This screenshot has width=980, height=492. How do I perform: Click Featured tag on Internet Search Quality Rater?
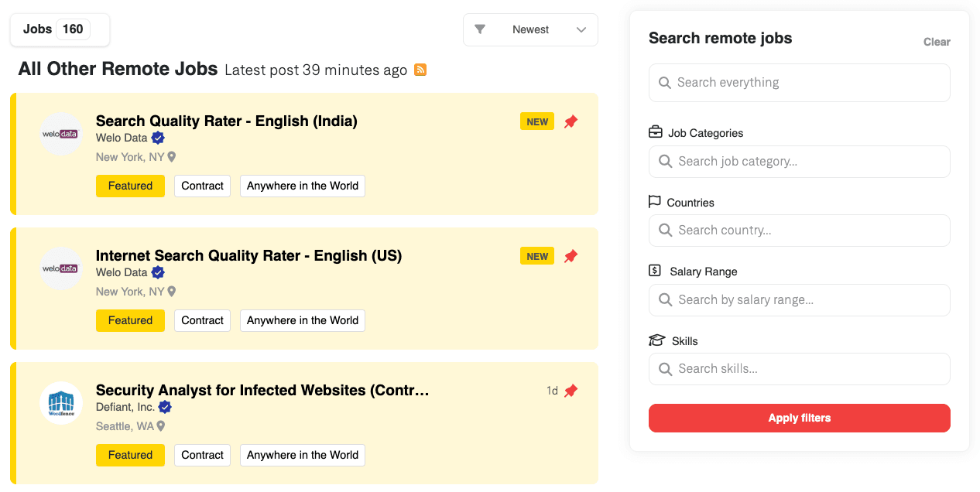(x=130, y=320)
